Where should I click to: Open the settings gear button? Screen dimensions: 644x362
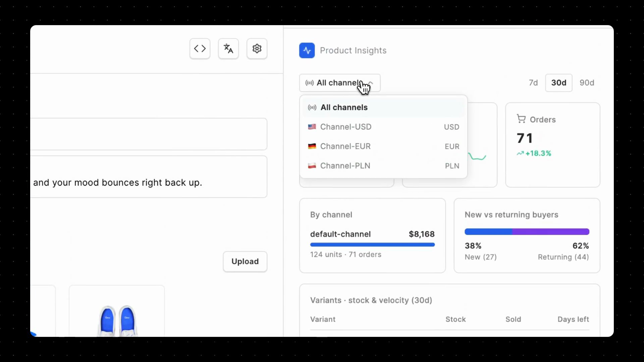tap(257, 49)
